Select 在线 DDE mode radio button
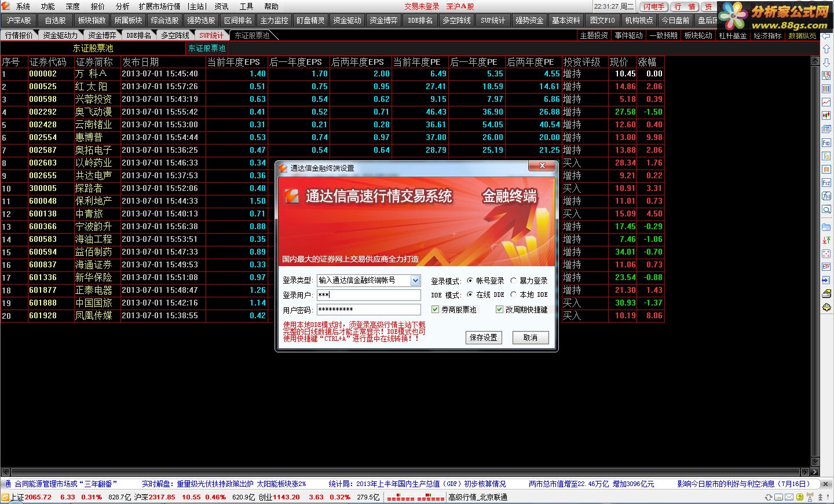This screenshot has height=504, width=834. point(470,295)
